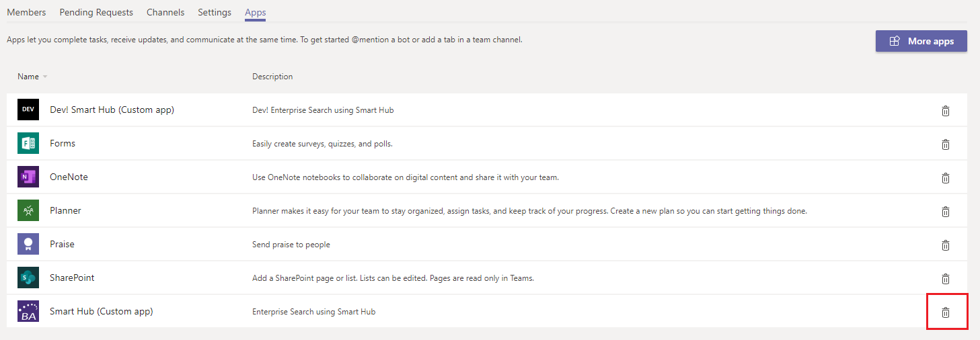Open the Pending Requests tab
Image resolution: width=980 pixels, height=340 pixels.
96,12
